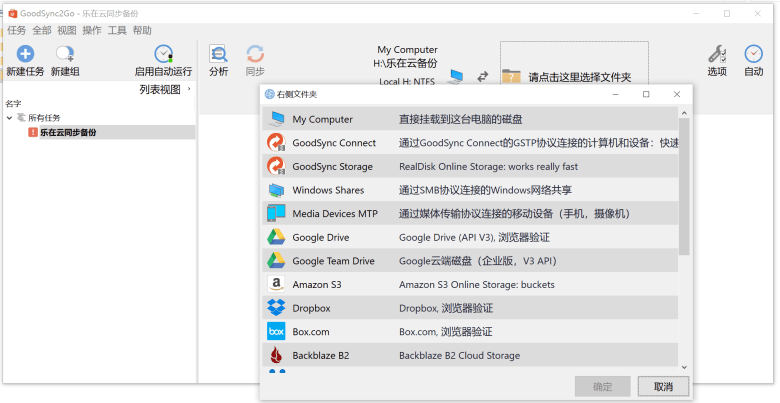
Task: Click the dialog scrollbar down arrow
Action: pyautogui.click(x=684, y=367)
